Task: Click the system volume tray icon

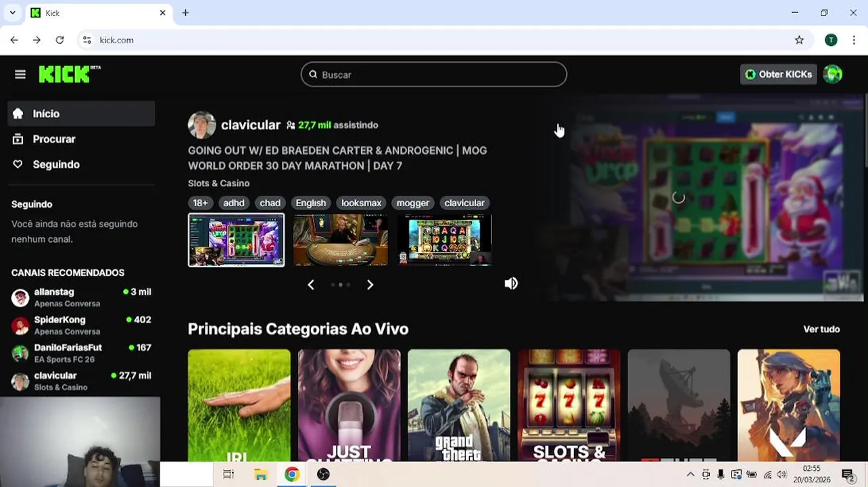Action: (782, 475)
